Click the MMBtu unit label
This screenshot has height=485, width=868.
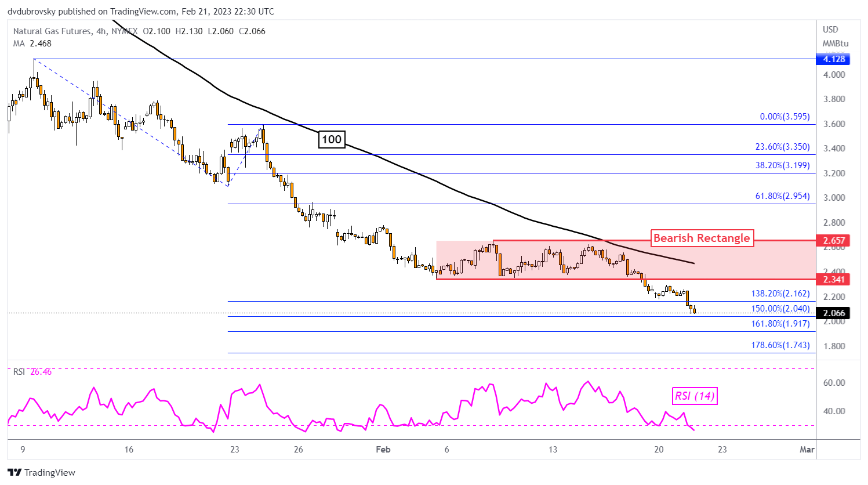tap(835, 44)
